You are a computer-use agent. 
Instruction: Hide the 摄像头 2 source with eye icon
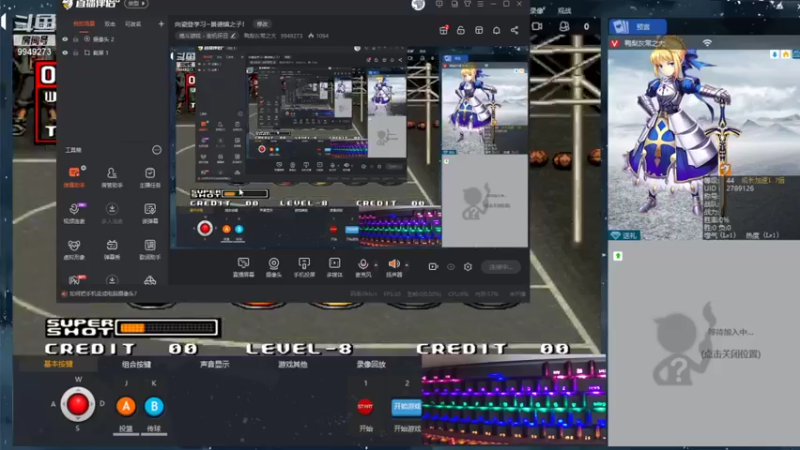pyautogui.click(x=65, y=39)
